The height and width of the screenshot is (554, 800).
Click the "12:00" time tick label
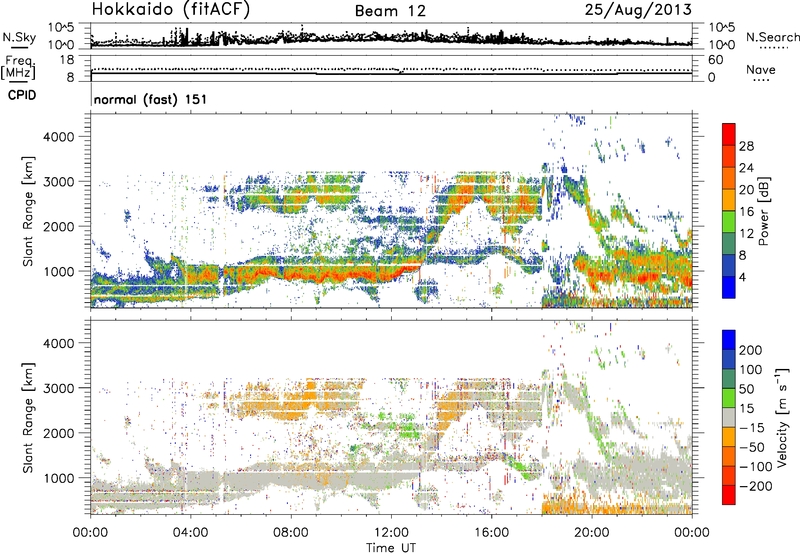coord(391,533)
